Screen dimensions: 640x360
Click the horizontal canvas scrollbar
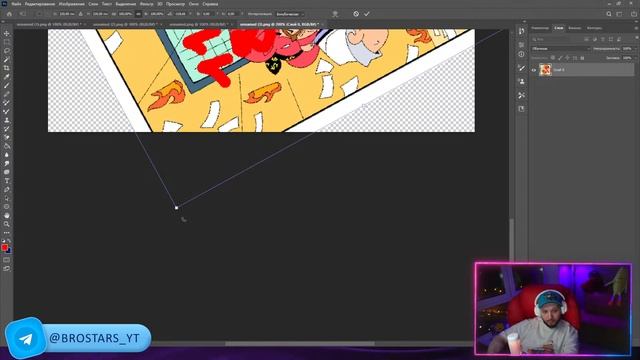point(300,344)
